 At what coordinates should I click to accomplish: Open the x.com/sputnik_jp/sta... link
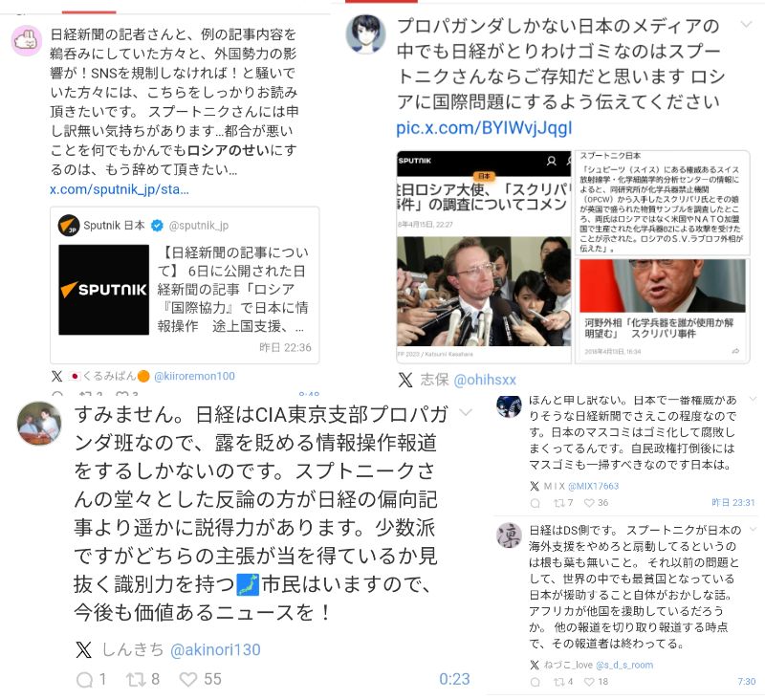coord(119,189)
